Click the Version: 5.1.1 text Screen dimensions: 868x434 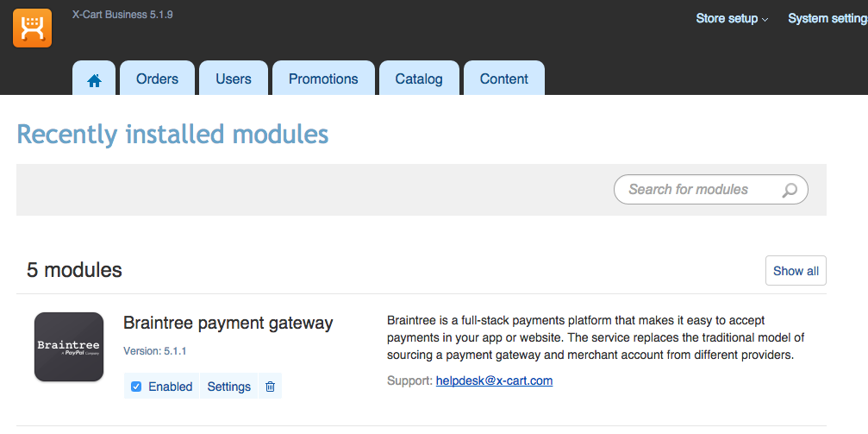(x=154, y=351)
